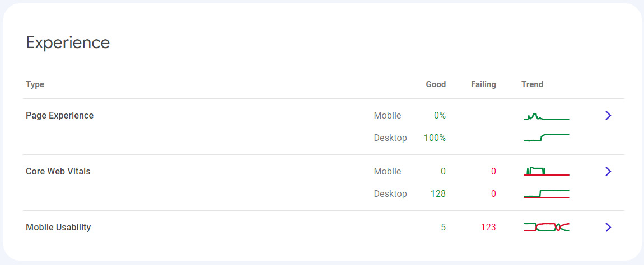Click the Experience section heading
This screenshot has height=265, width=644.
pyautogui.click(x=68, y=42)
